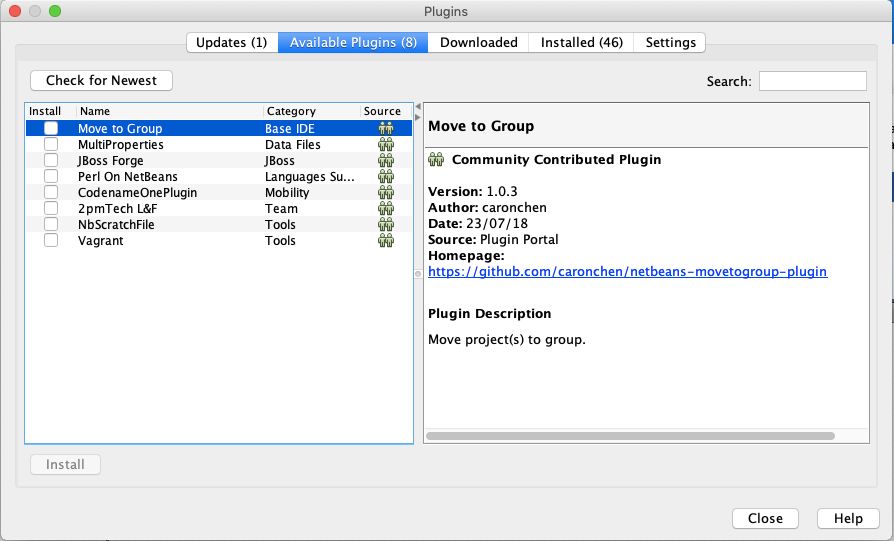Image resolution: width=894 pixels, height=541 pixels.
Task: Sort plugins by the Name column header
Action: (170, 111)
